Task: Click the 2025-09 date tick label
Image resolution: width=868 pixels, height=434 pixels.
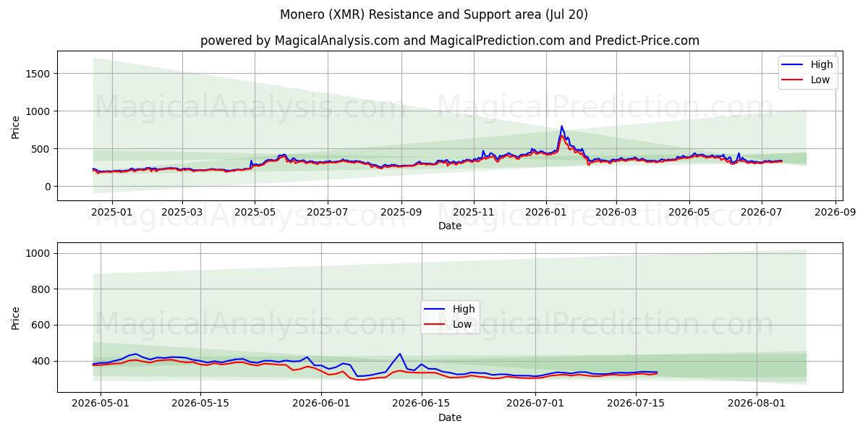Action: tap(401, 213)
